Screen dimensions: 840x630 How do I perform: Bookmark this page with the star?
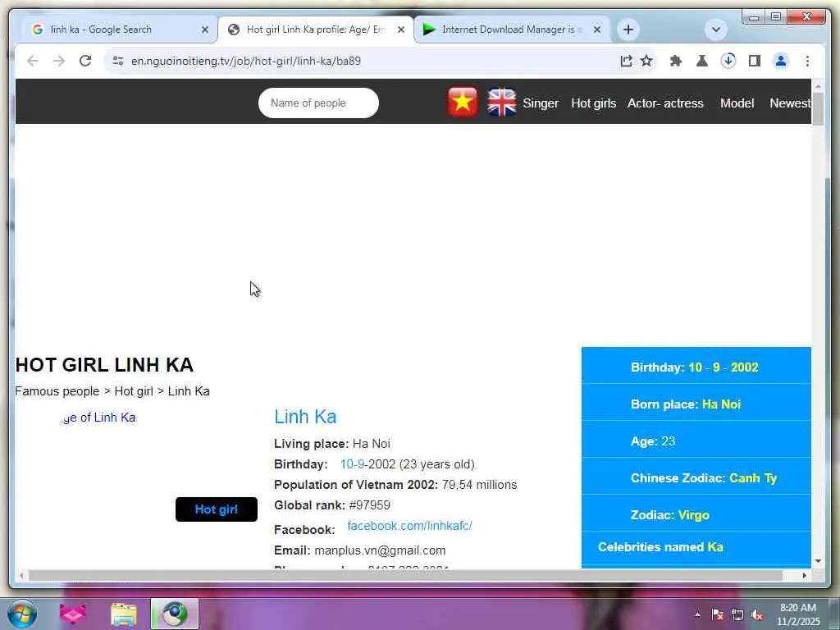(x=646, y=61)
